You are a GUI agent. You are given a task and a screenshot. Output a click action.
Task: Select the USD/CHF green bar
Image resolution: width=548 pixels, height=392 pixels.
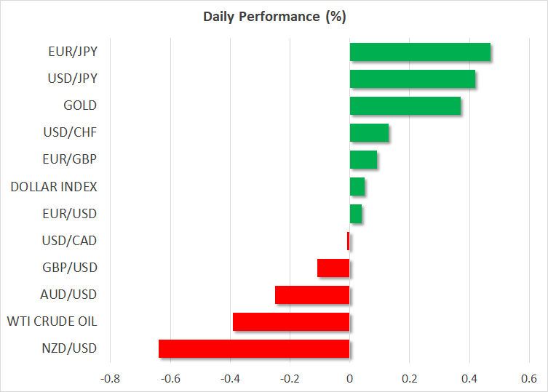click(369, 133)
